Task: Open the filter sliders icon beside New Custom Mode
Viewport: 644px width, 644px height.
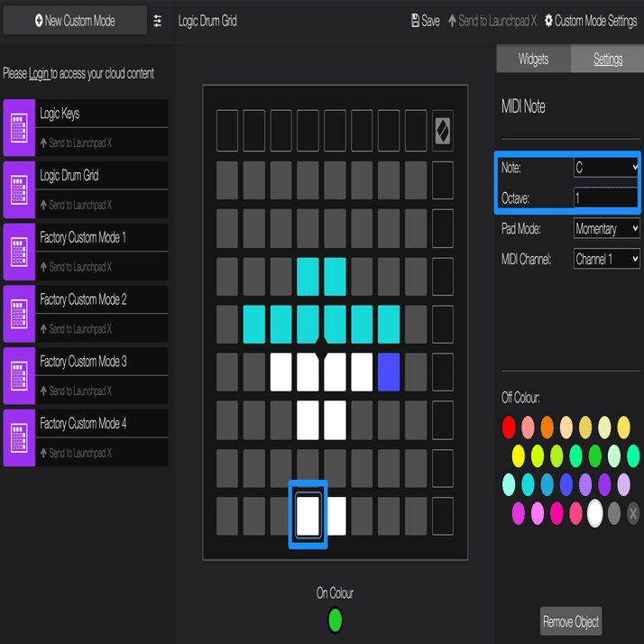Action: click(157, 21)
